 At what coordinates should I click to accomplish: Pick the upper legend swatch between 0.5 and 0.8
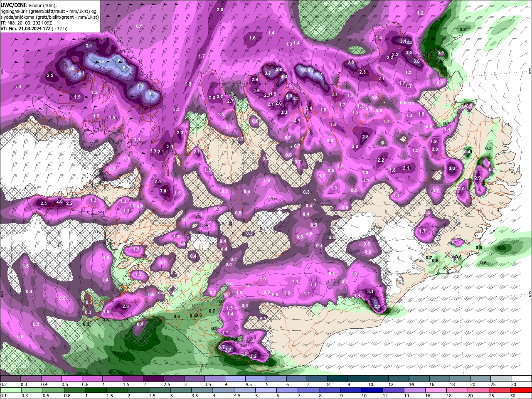point(71,378)
